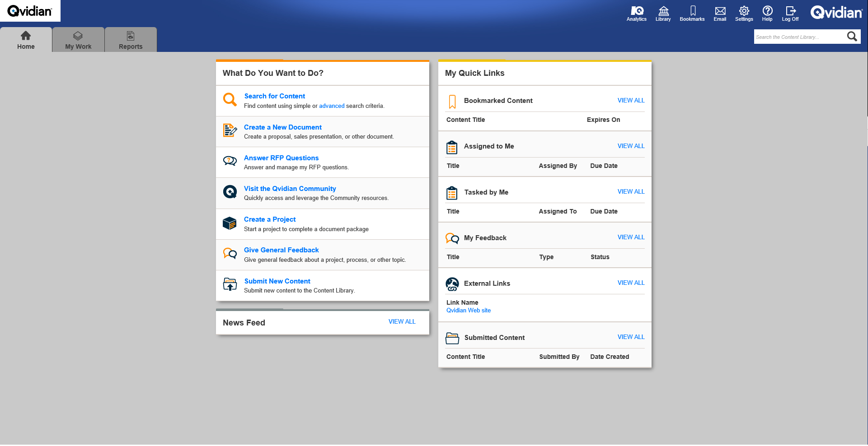Image resolution: width=868 pixels, height=446 pixels.
Task: Click the Assigned To column header
Action: click(x=558, y=212)
